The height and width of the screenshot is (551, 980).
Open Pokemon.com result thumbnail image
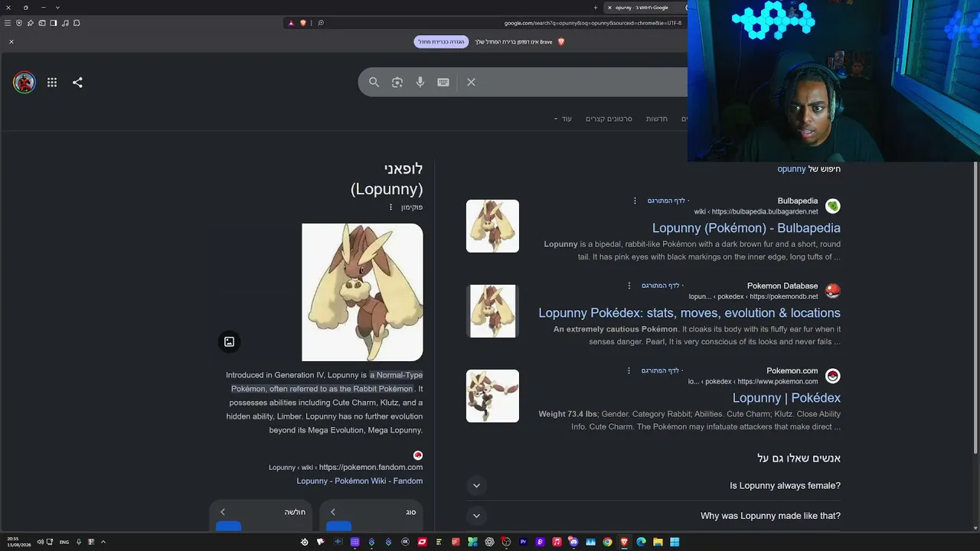pyautogui.click(x=492, y=396)
